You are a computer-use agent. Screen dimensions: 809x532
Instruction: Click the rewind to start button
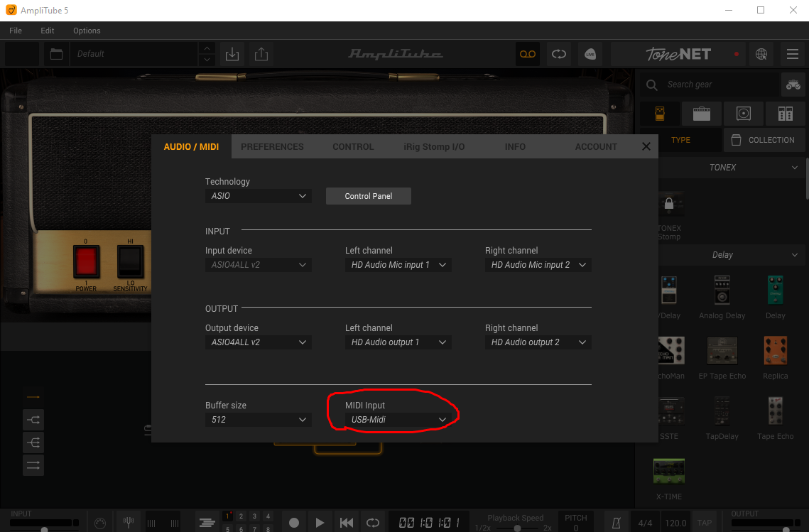tap(346, 523)
